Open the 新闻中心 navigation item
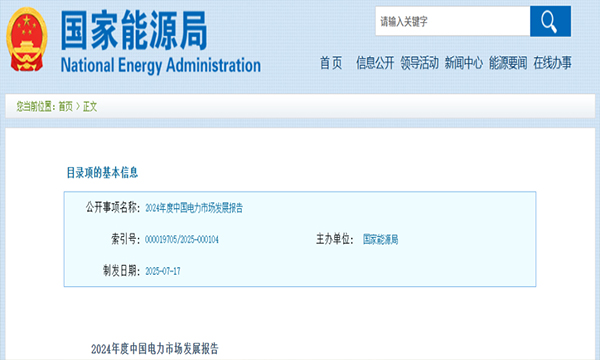The height and width of the screenshot is (360, 600). click(x=463, y=63)
